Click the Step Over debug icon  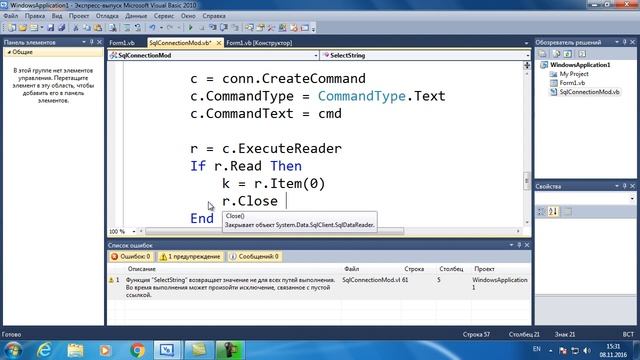tap(224, 28)
